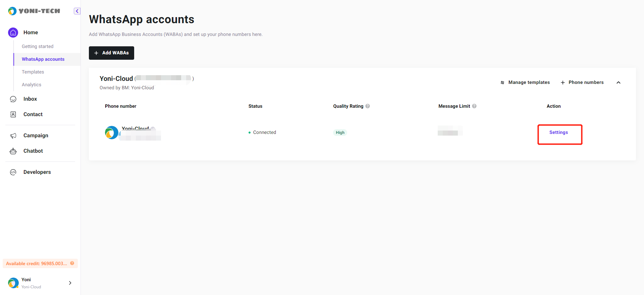
Task: Open Analytics in sidebar
Action: point(32,85)
